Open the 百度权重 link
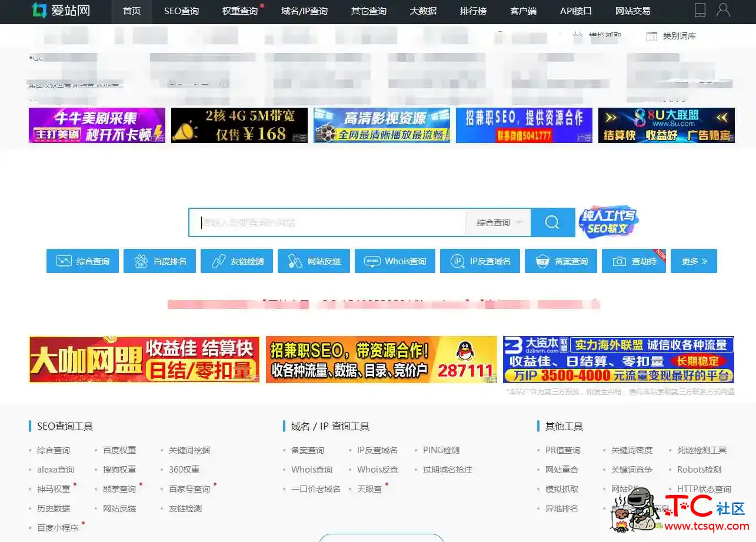The height and width of the screenshot is (542, 756). click(119, 450)
